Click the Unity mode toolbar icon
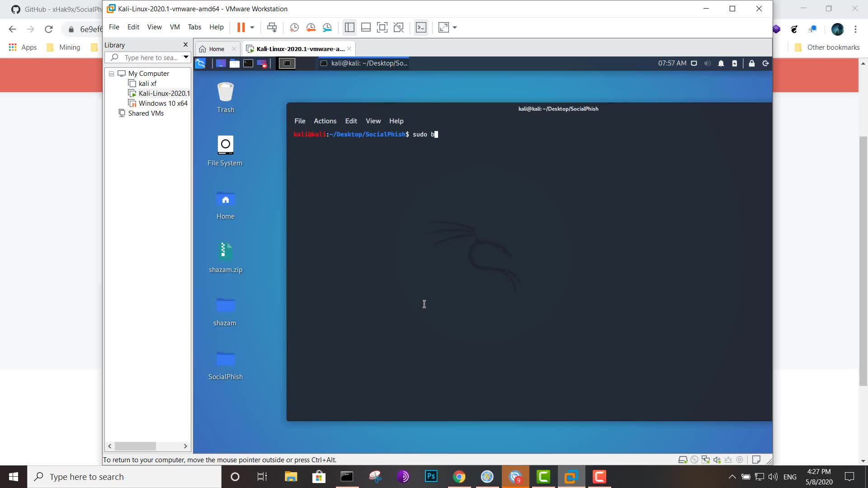 coord(398,28)
